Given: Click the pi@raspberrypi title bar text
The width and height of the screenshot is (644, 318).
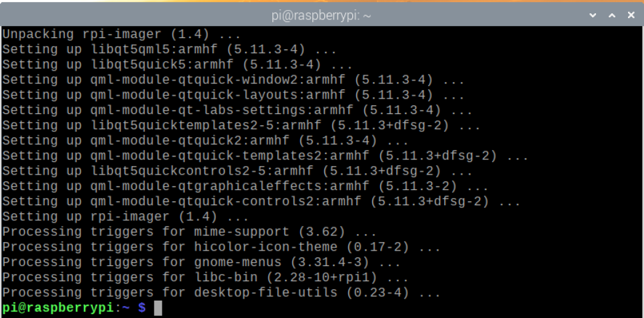Looking at the screenshot, I should pos(322,14).
